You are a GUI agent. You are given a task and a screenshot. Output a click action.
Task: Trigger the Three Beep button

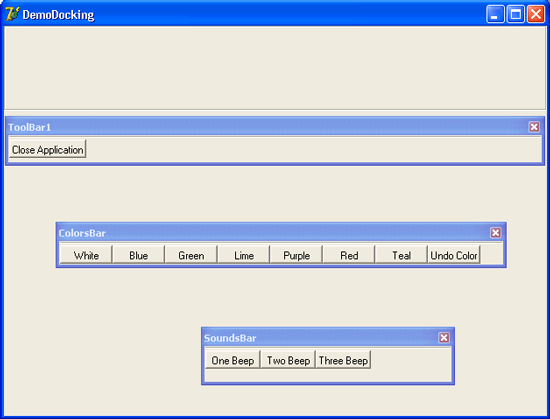click(x=343, y=360)
